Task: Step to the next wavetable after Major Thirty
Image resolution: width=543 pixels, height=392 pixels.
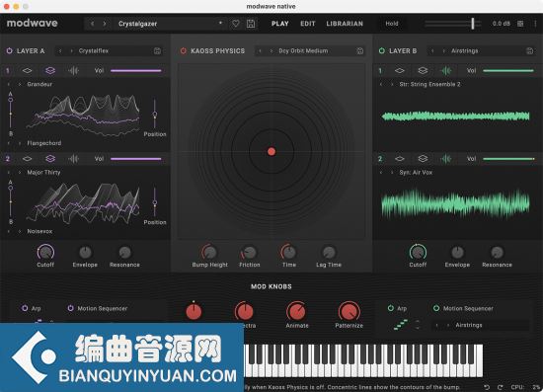Action: click(x=20, y=172)
